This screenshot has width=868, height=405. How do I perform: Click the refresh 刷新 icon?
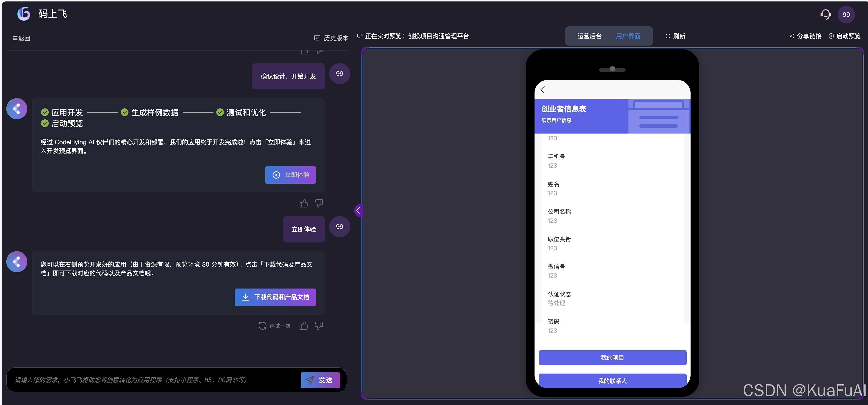tap(668, 36)
